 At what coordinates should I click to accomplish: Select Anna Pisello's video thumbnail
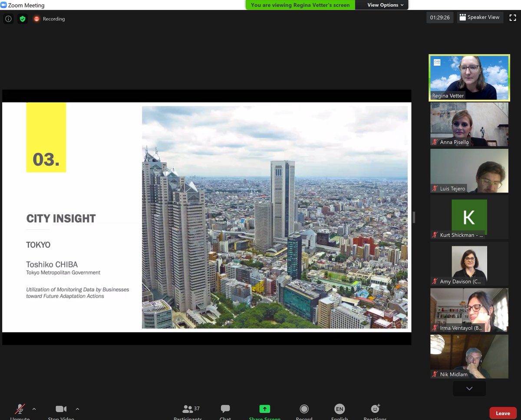click(469, 124)
